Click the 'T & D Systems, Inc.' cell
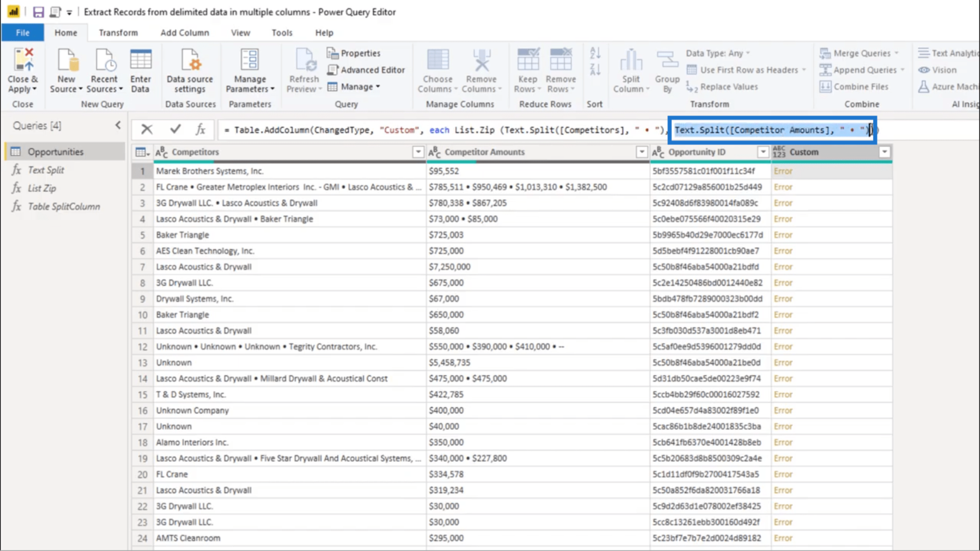 pos(289,394)
